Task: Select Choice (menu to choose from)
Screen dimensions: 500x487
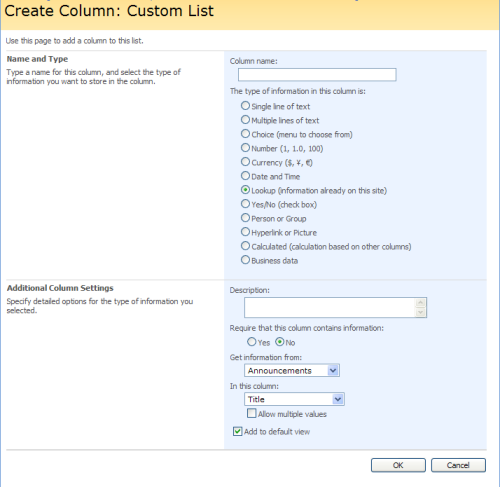Action: pyautogui.click(x=245, y=134)
